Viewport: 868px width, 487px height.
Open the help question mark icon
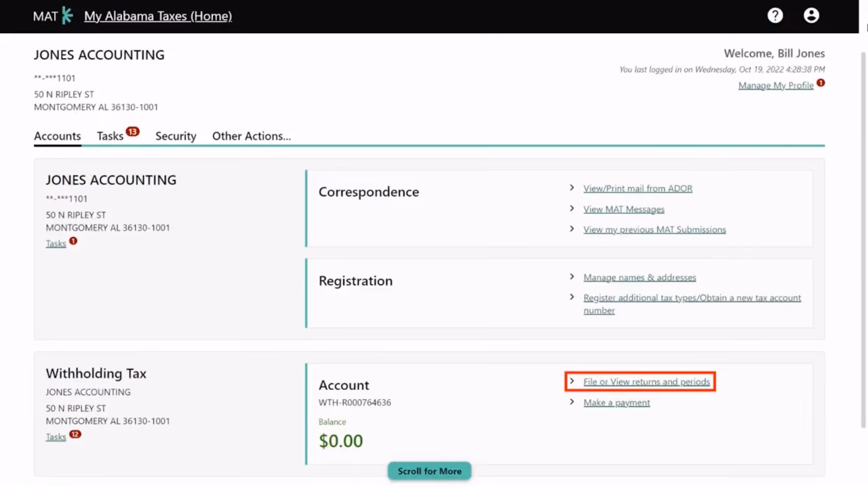tap(775, 15)
